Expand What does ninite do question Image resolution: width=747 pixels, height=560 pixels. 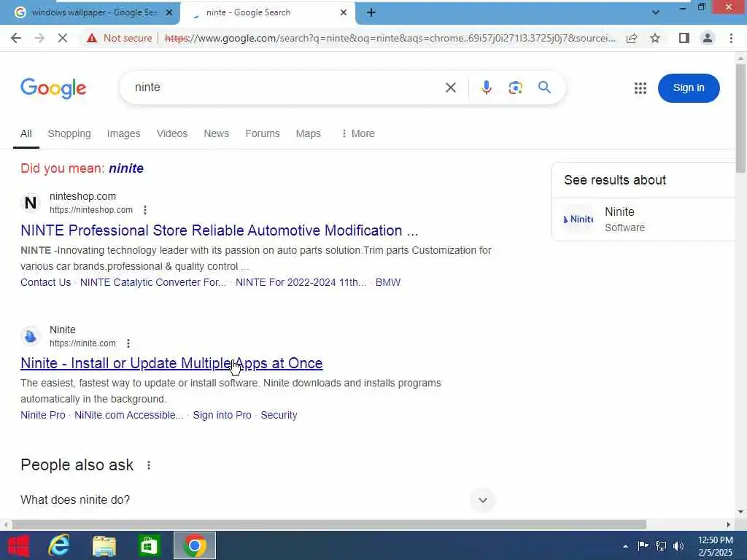coord(483,500)
